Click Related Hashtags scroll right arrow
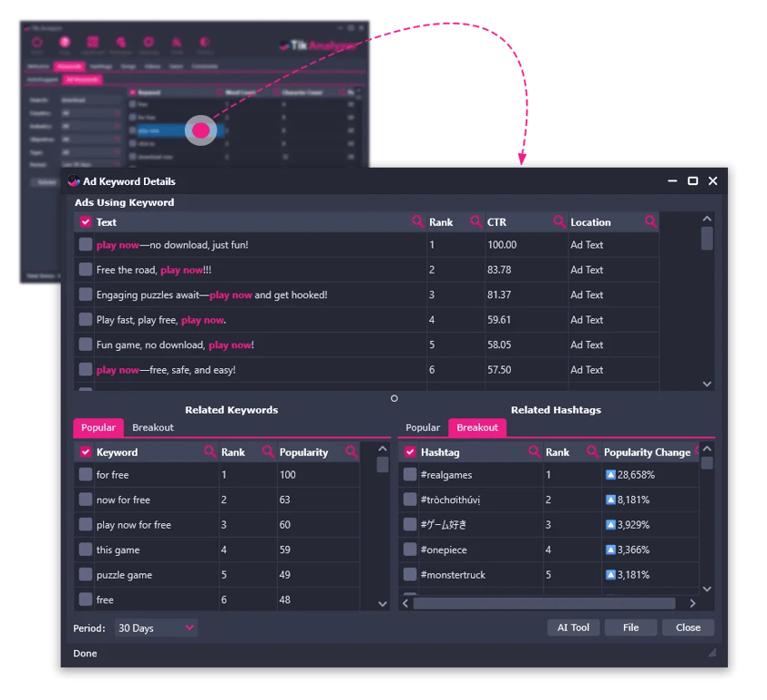Image resolution: width=767 pixels, height=700 pixels. click(692, 603)
